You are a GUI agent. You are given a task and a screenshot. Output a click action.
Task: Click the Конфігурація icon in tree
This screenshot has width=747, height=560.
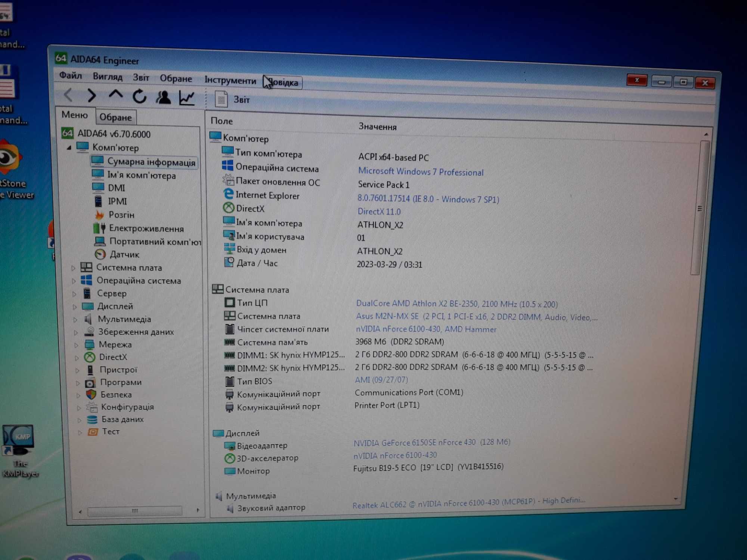click(92, 407)
